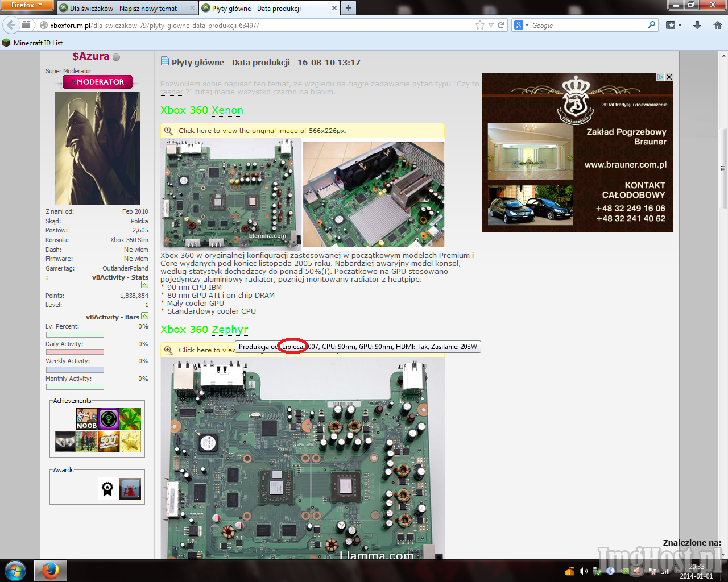Screen dimensions: 728x582
Task: Click the 'OutlanderPoland' gamertag text
Action: (x=125, y=268)
